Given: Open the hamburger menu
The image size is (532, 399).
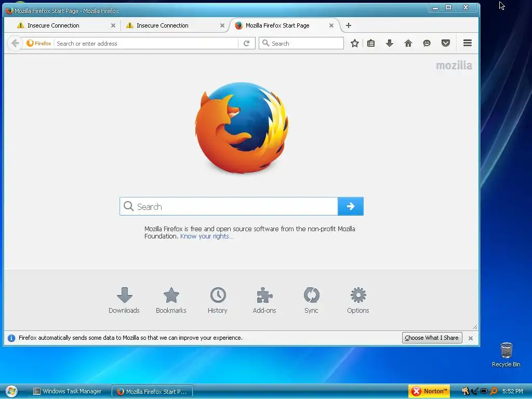Looking at the screenshot, I should click(468, 43).
